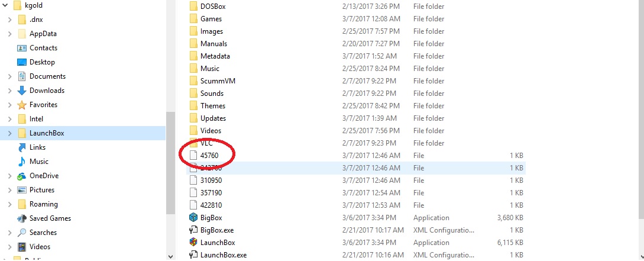Open the ScummVM folder in file list
644x261 pixels.
[218, 81]
